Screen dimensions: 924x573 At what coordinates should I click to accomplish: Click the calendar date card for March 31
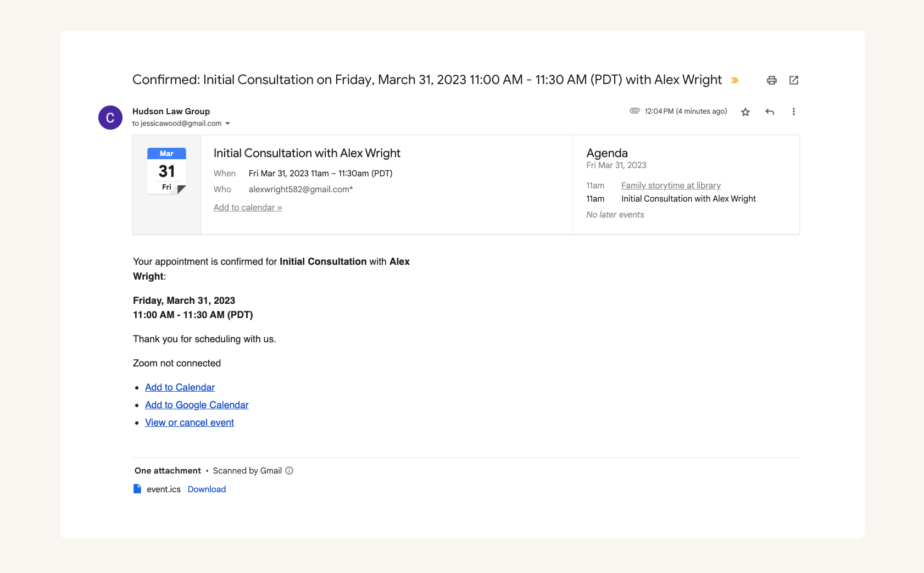tap(166, 170)
